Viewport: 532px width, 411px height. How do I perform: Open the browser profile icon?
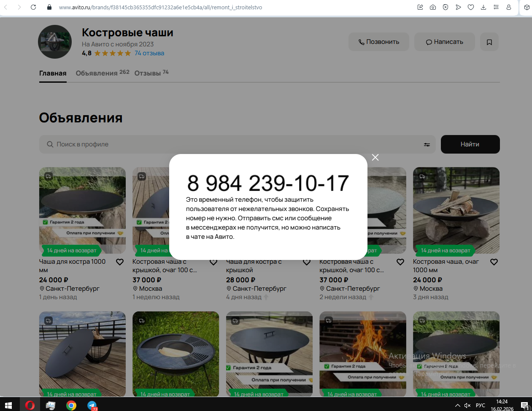pos(509,7)
